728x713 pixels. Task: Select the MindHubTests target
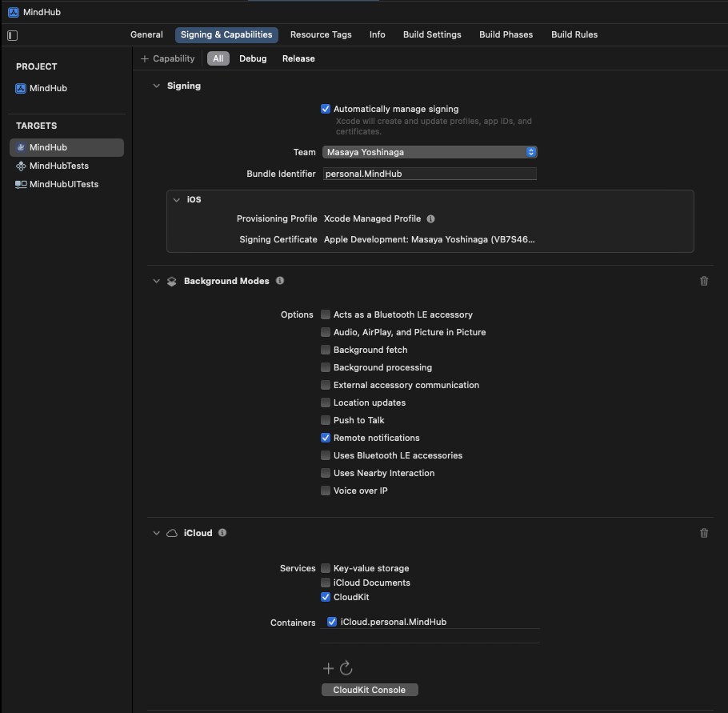pyautogui.click(x=52, y=166)
